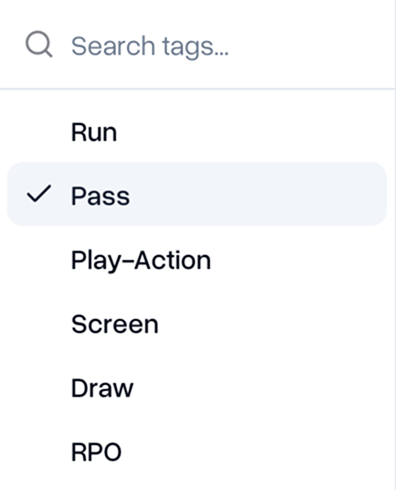This screenshot has width=396, height=490.
Task: Choose the RPO tag
Action: (197, 452)
